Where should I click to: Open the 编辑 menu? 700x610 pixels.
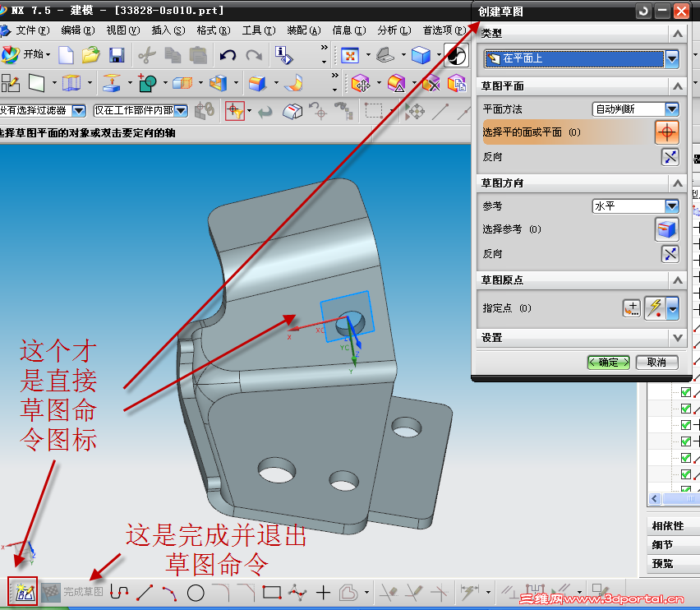pyautogui.click(x=78, y=30)
